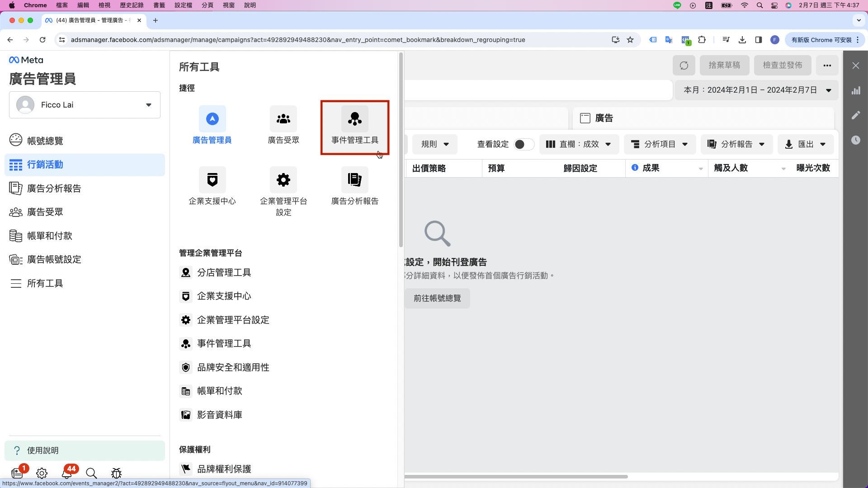Click the bug report icon at sidebar bottom
Image resolution: width=868 pixels, height=488 pixels.
(116, 473)
